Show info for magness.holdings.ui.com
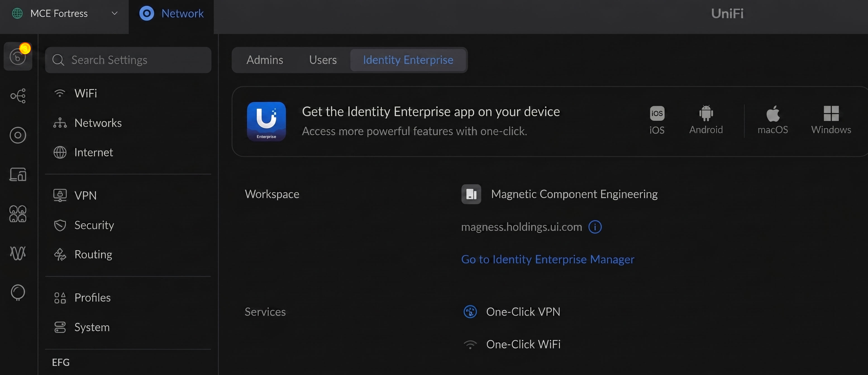Screen dimensions: 868x375 click(x=595, y=227)
